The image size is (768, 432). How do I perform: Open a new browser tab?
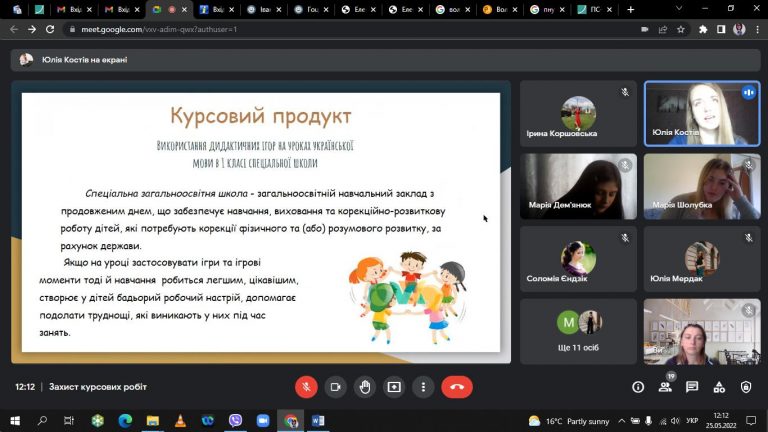coord(631,9)
